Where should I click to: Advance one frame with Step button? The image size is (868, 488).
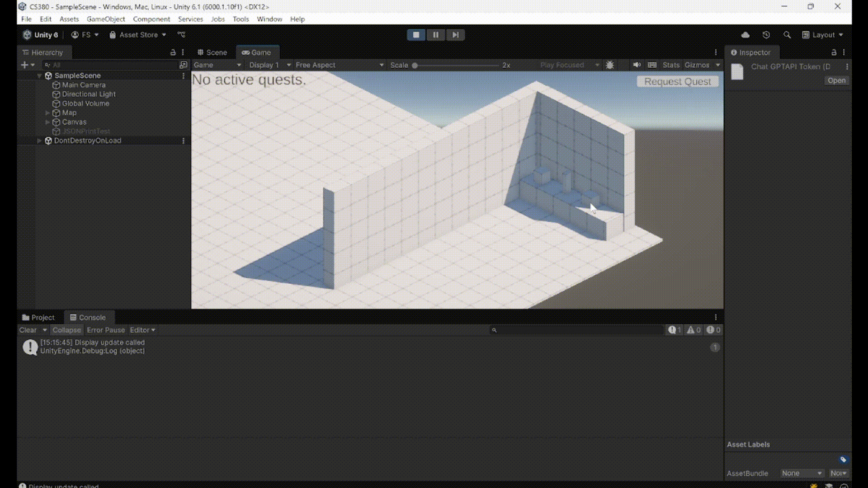click(455, 35)
